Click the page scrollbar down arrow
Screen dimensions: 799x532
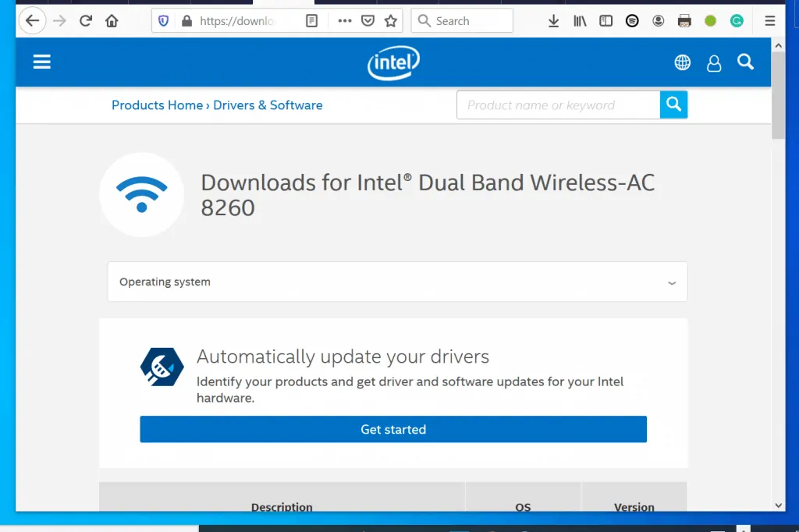tap(778, 505)
